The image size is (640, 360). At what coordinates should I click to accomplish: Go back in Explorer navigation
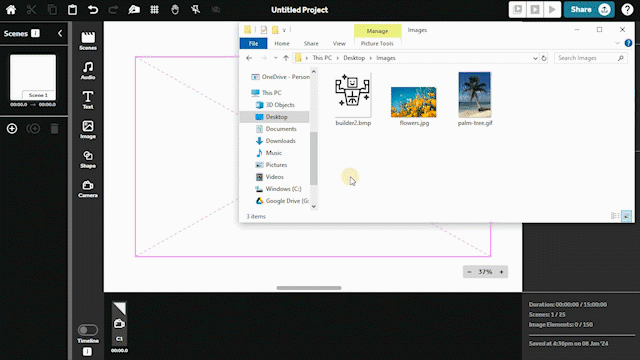click(249, 58)
